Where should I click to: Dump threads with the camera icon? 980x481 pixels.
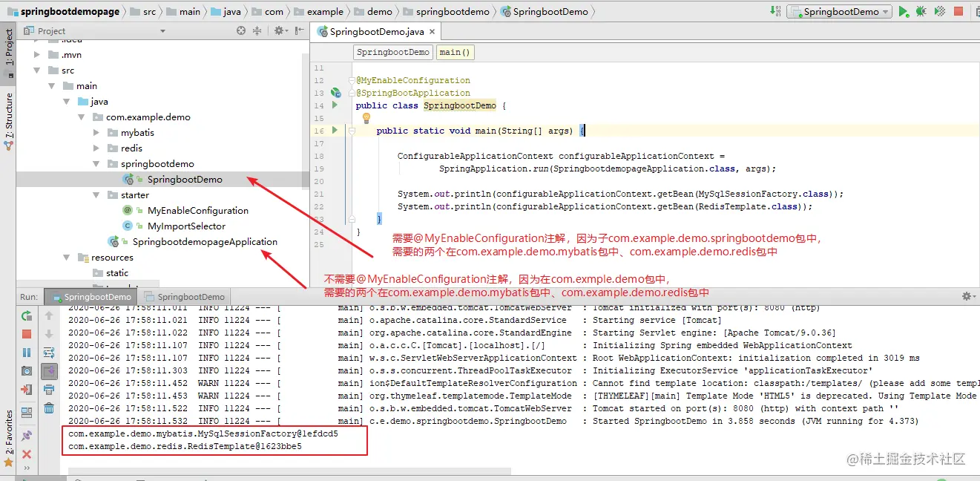pyautogui.click(x=27, y=370)
